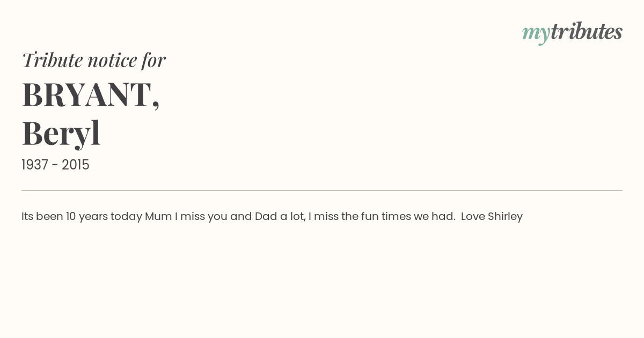Click the 'Tribute notice for' heading

(x=93, y=60)
